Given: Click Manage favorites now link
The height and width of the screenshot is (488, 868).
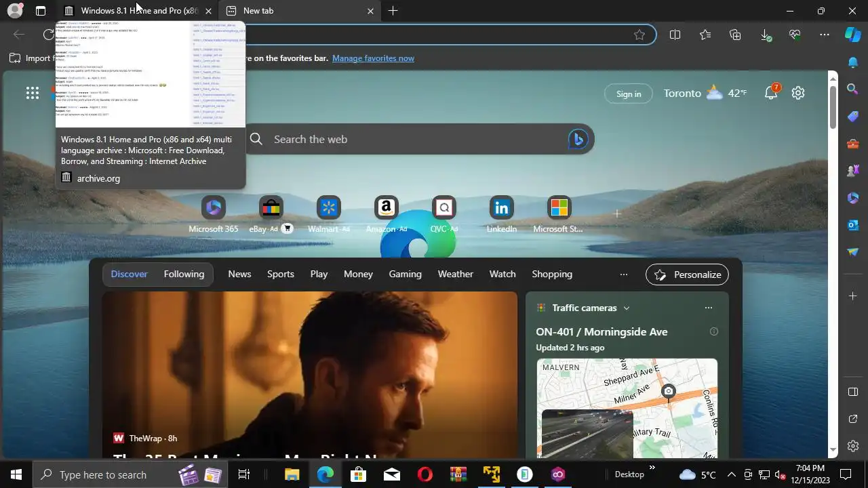Looking at the screenshot, I should tap(373, 58).
